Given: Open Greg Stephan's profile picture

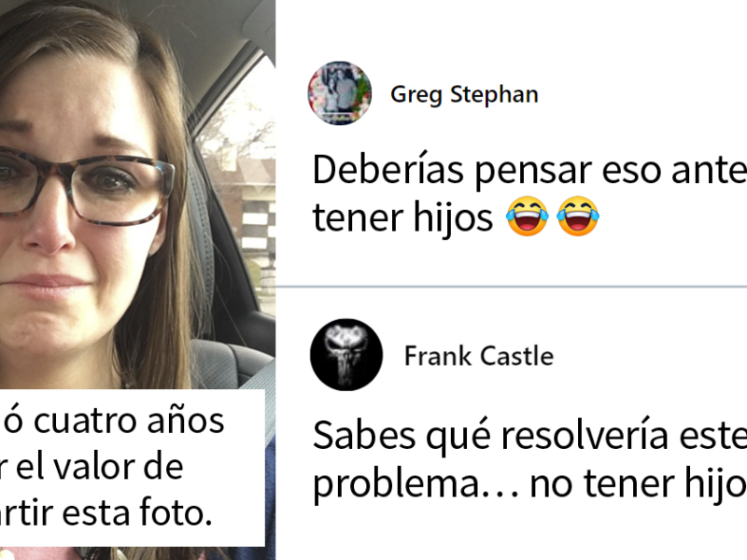Looking at the screenshot, I should [x=339, y=93].
